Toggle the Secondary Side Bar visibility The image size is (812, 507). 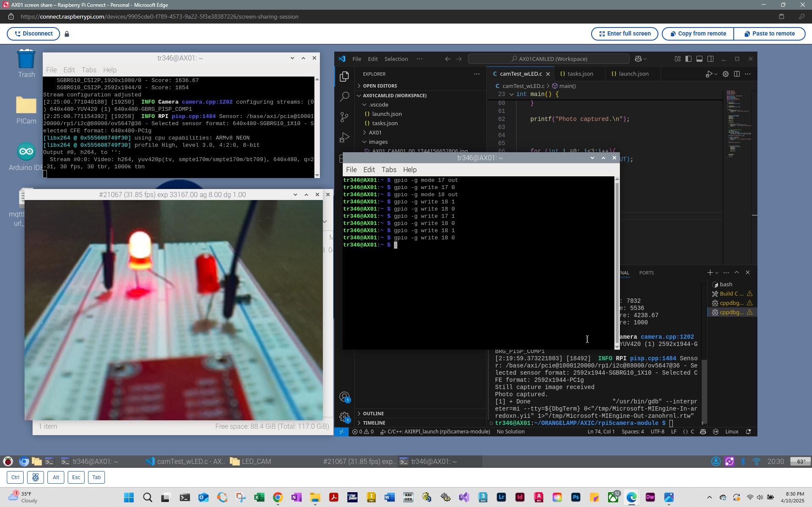click(x=710, y=59)
